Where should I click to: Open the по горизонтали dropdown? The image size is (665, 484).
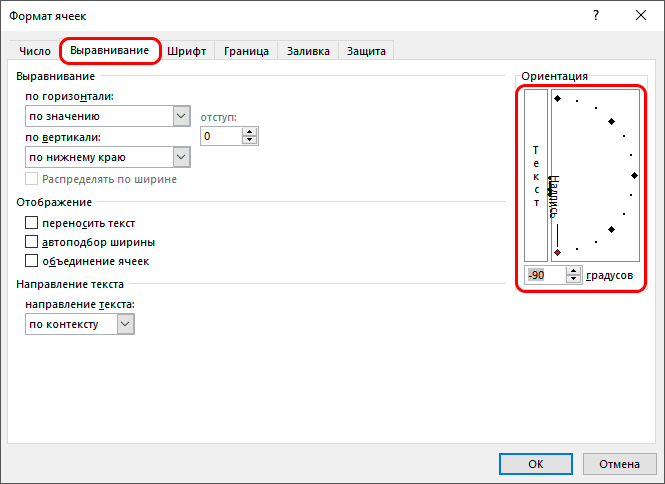108,116
